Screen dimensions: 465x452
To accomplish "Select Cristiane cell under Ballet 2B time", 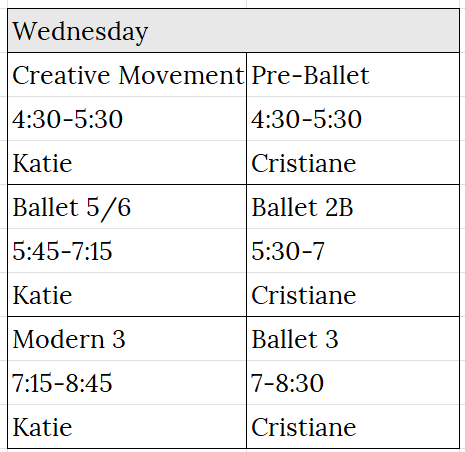I will pyautogui.click(x=353, y=295).
